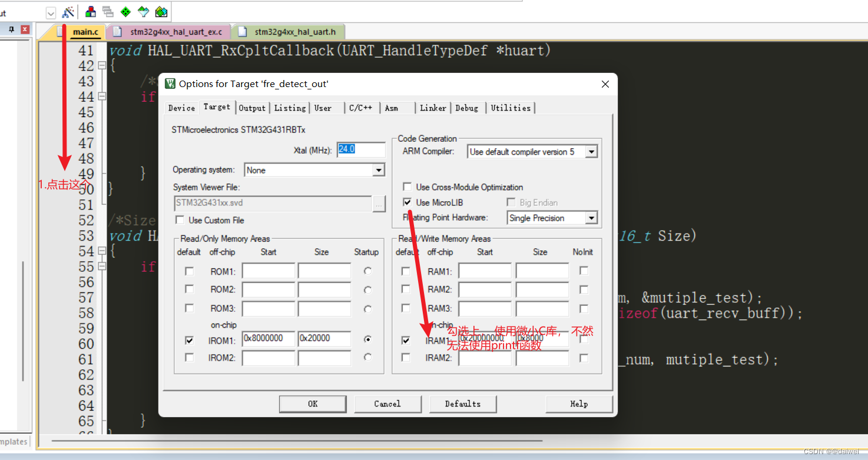Screen dimensions: 868x460
Task: Toggle the IROM1 default checkbox
Action: coord(189,340)
